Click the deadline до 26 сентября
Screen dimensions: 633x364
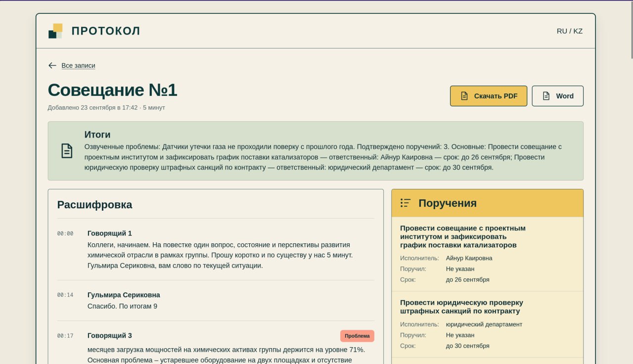click(x=468, y=280)
